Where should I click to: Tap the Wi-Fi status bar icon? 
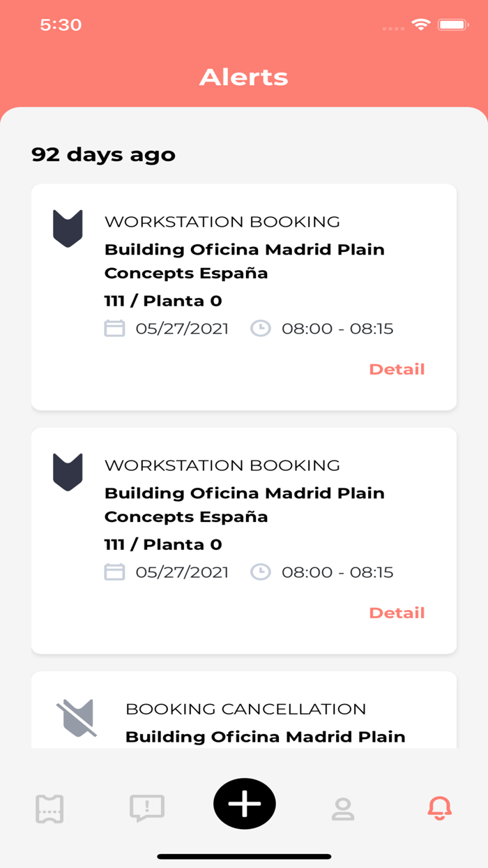pos(420,25)
